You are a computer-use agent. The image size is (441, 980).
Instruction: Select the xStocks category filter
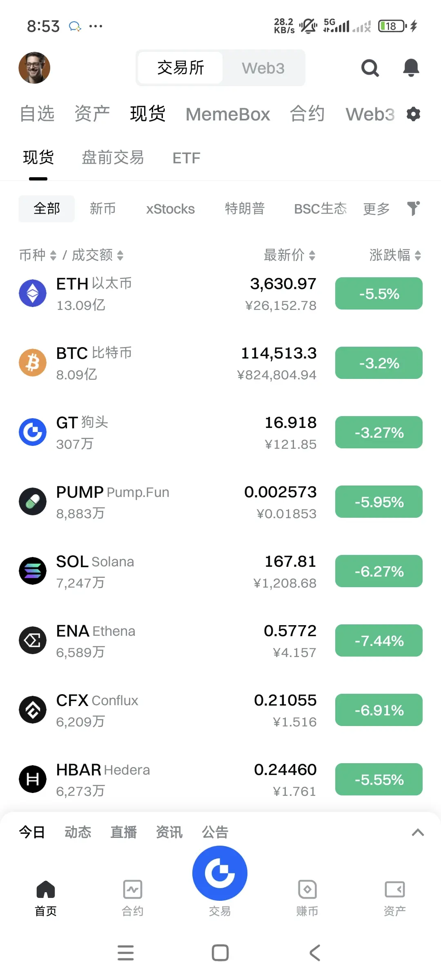170,209
